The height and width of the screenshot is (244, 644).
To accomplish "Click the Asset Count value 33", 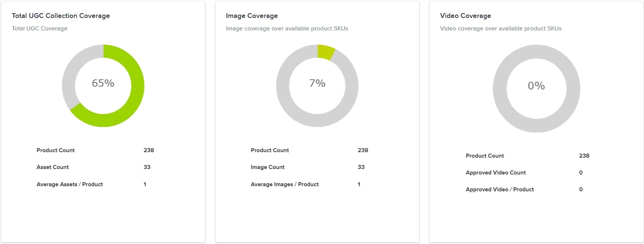I will pos(147,167).
